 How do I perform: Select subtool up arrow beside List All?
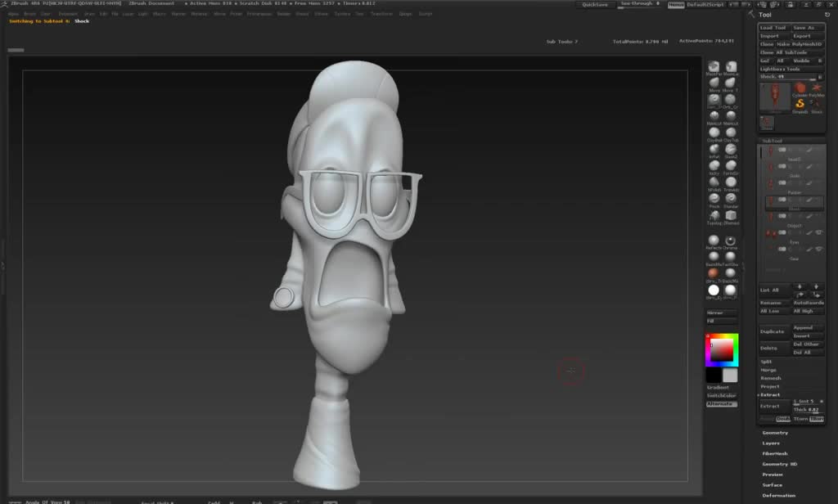click(x=800, y=286)
